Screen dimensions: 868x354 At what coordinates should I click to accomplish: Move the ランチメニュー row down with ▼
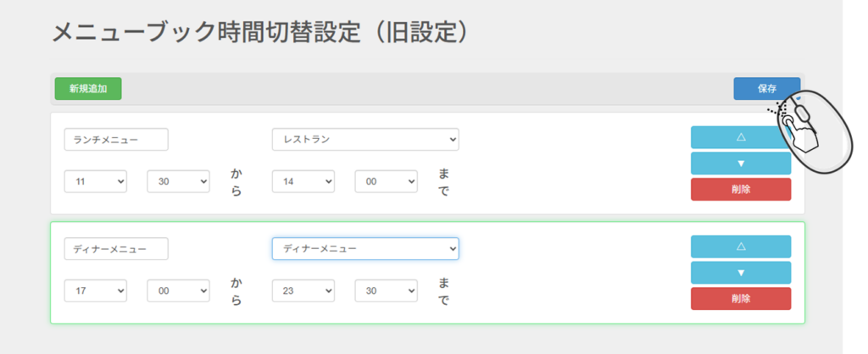(740, 163)
